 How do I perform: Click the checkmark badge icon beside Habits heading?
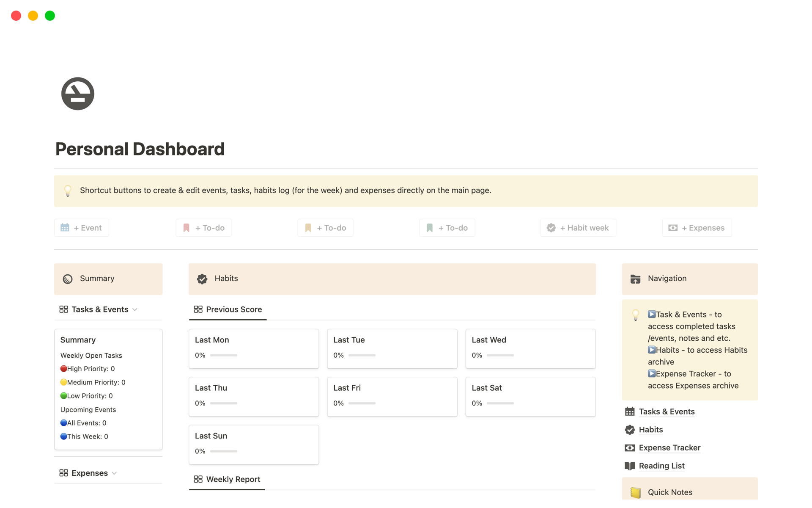(202, 279)
